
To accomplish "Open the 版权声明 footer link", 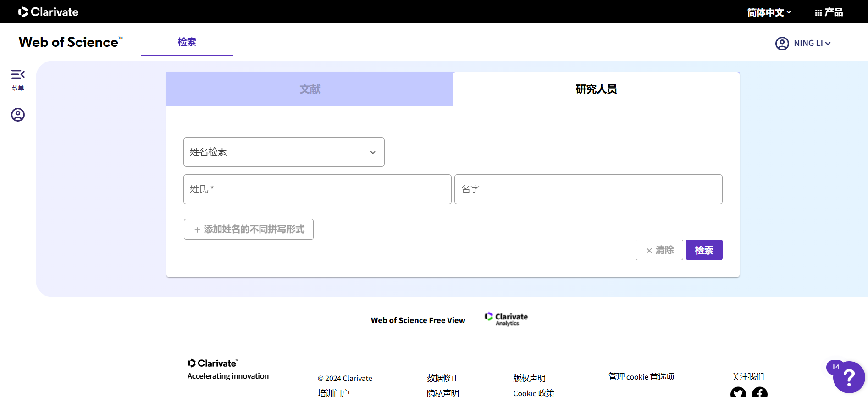I will (x=529, y=378).
